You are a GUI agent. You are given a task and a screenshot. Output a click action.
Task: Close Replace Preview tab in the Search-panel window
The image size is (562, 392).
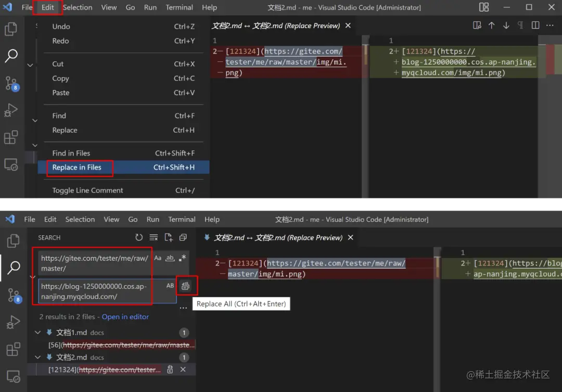pos(351,237)
